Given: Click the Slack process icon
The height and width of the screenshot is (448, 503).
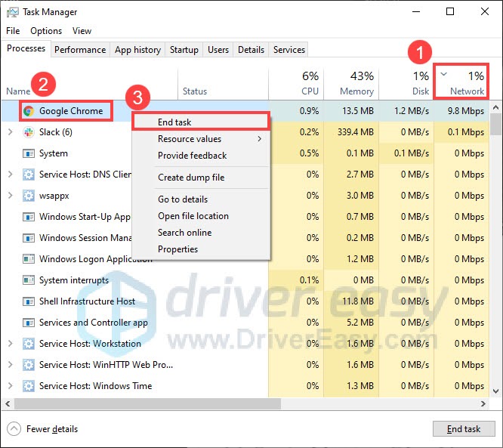Looking at the screenshot, I should point(29,132).
